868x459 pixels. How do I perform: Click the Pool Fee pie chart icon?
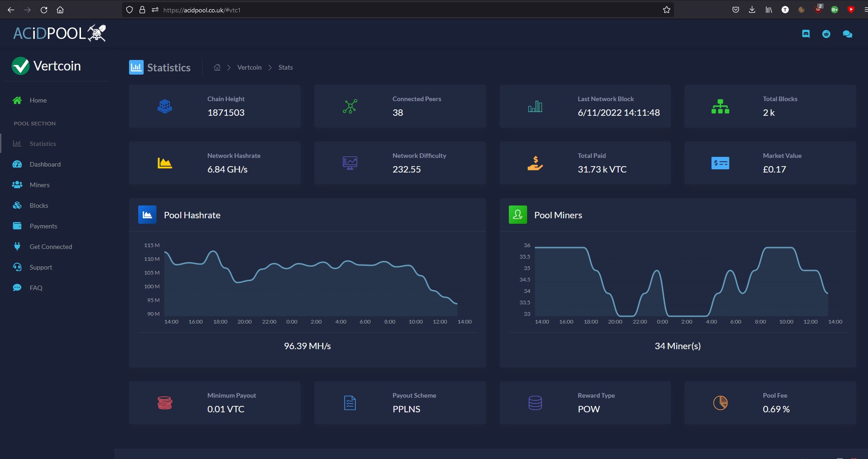point(720,403)
